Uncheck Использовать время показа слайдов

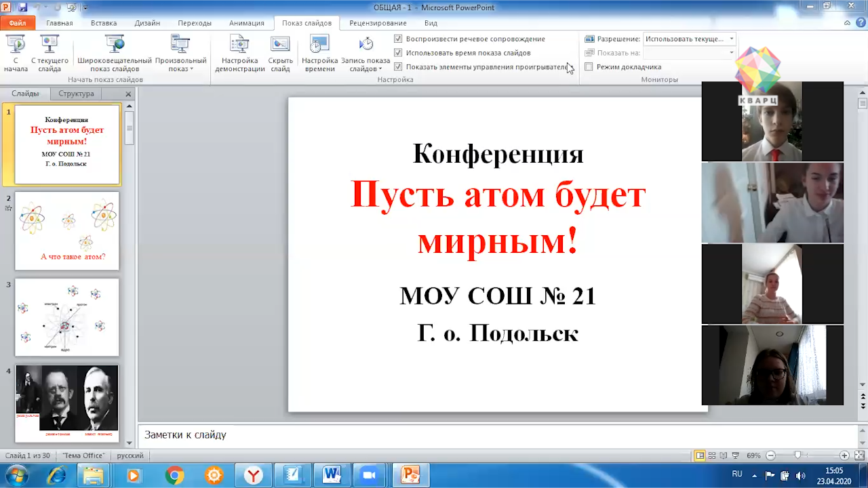(x=398, y=53)
